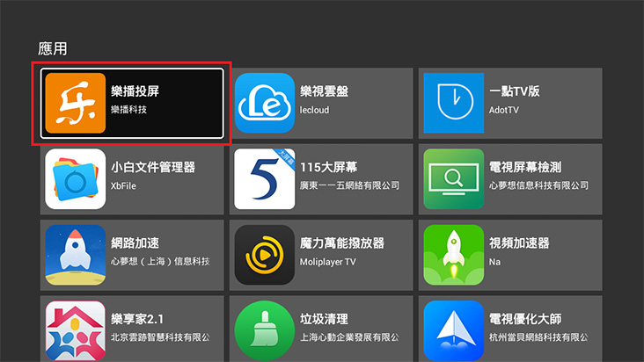Click 上海心動企業發展有限公 publisher text
The width and height of the screenshot is (644, 362).
pos(349,337)
